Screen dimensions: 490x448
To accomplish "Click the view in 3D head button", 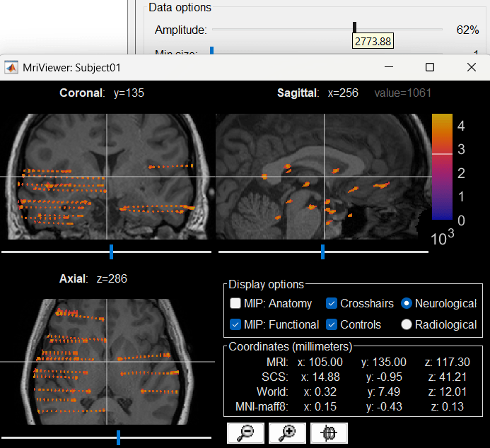I will click(x=329, y=432).
